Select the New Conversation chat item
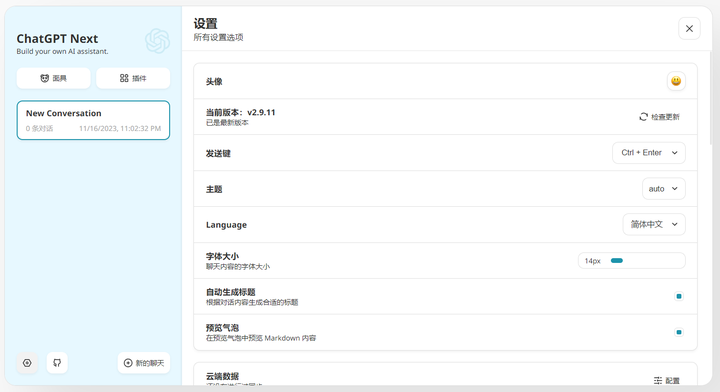The image size is (720, 392). [93, 120]
